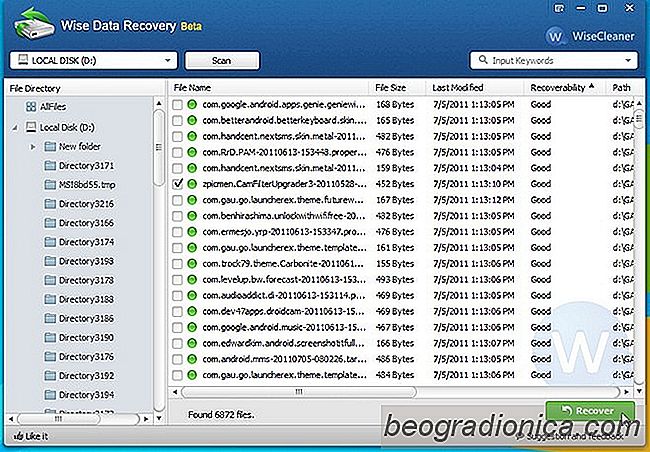650x452 pixels.
Task: Collapse the Local Disk (D:) tree node
Action: (x=15, y=128)
